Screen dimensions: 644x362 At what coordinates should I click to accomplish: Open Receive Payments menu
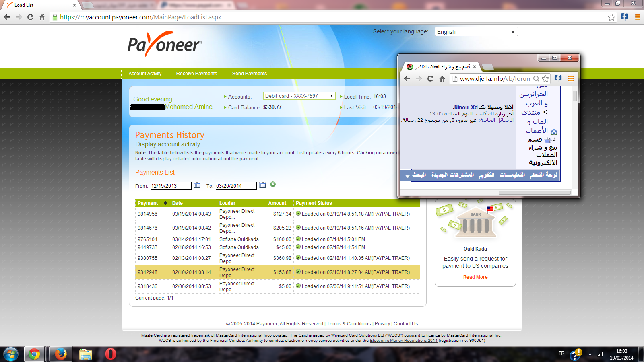click(196, 74)
